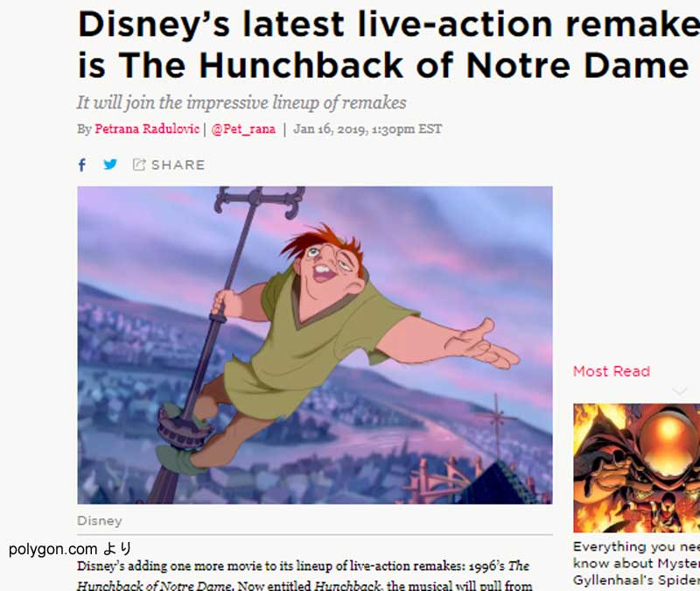Click the Disney image credit caption
The width and height of the screenshot is (700, 591).
100,521
